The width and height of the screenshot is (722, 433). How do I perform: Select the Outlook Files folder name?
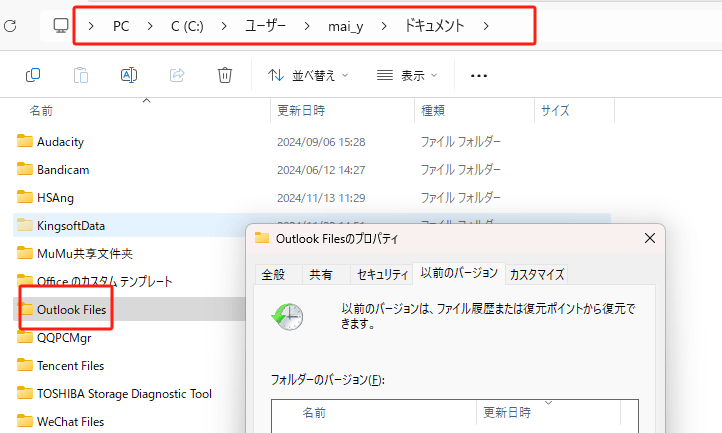coord(71,310)
